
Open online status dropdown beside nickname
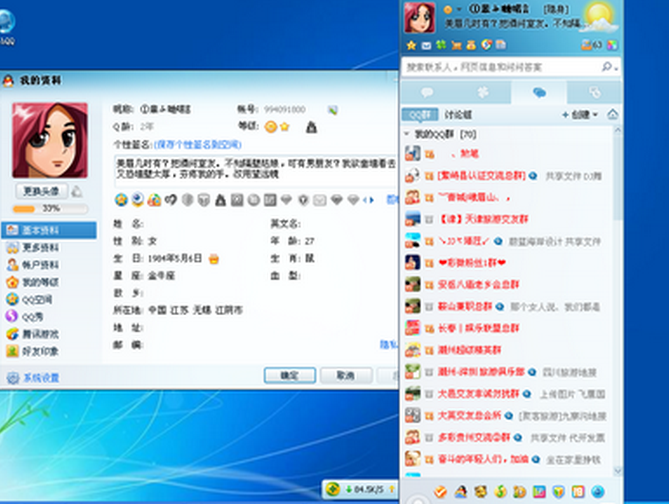(x=459, y=9)
